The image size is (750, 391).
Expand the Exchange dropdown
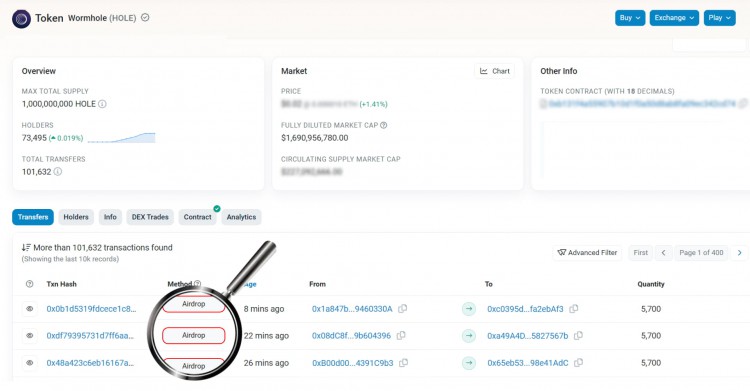point(674,18)
